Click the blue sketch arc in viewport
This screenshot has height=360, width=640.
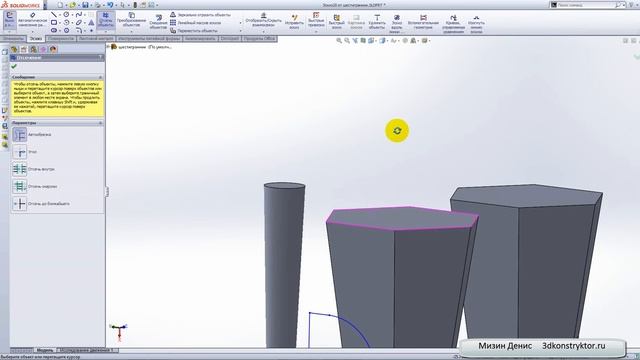[x=354, y=326]
